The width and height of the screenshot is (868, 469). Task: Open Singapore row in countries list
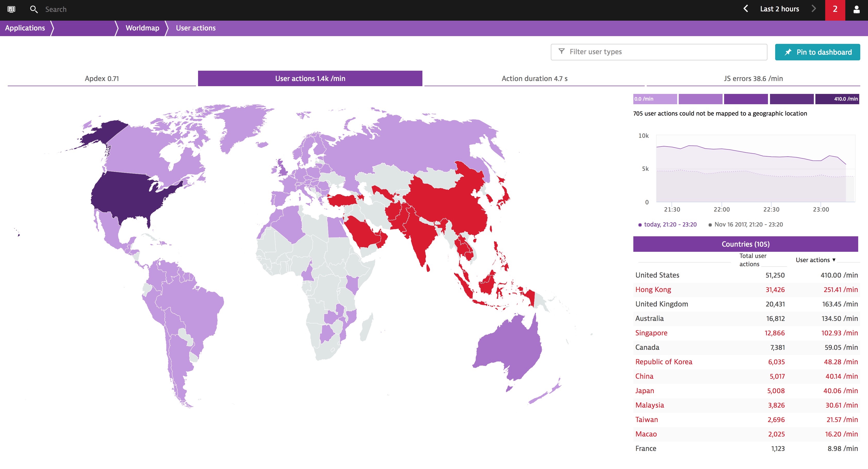746,333
